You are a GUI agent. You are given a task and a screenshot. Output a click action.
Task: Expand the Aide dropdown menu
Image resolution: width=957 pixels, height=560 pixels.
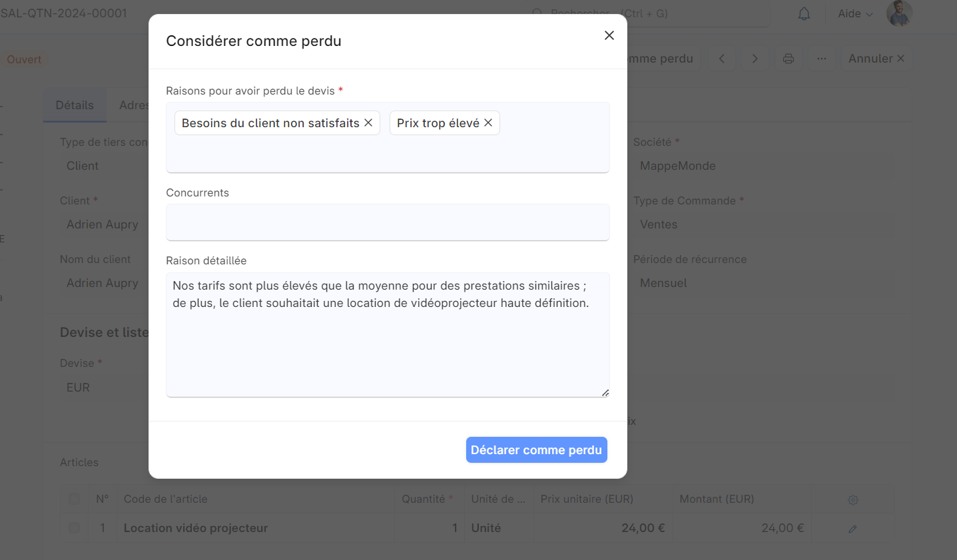point(855,14)
